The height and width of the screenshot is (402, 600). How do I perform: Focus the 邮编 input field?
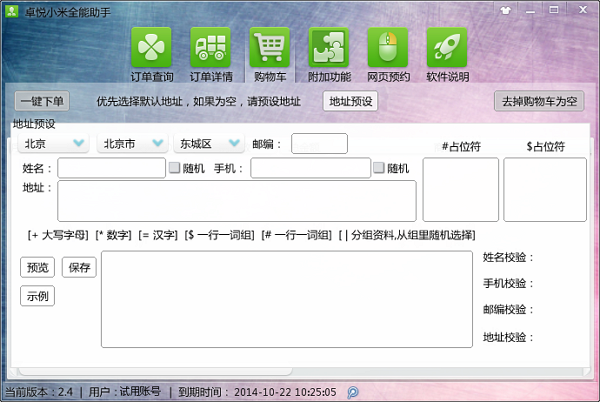pos(320,143)
